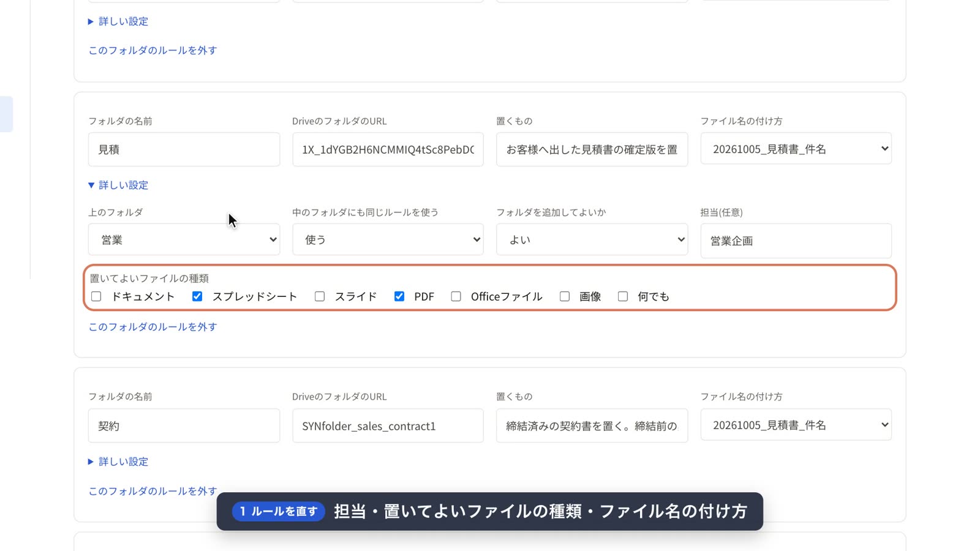Edit the folder name field containing 契約

pos(184,425)
